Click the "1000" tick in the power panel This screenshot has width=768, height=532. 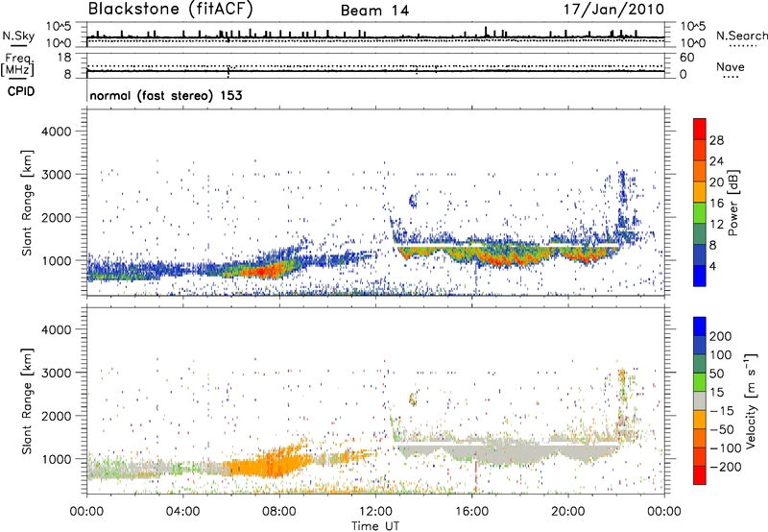(x=56, y=261)
